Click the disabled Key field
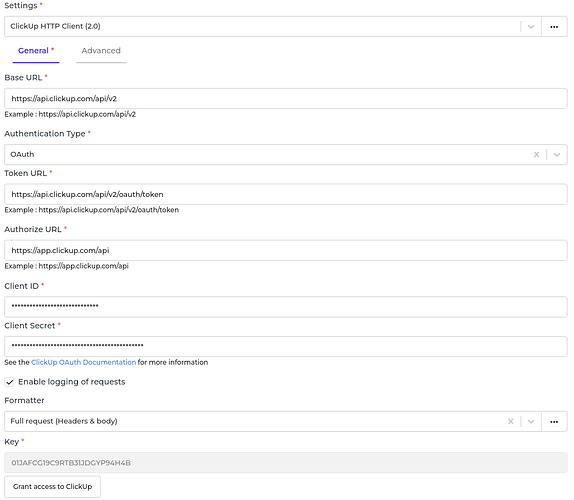The width and height of the screenshot is (574, 500). coord(286,463)
